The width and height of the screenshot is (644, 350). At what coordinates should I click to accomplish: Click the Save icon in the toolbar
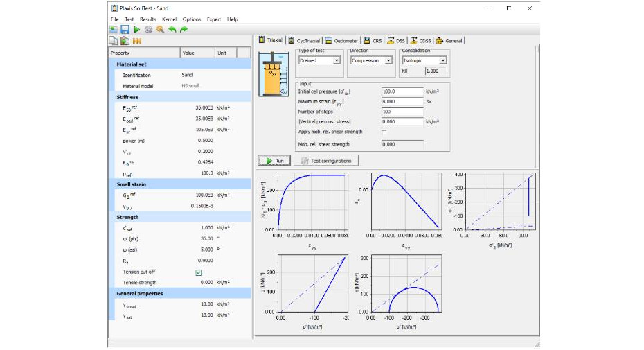pos(125,30)
